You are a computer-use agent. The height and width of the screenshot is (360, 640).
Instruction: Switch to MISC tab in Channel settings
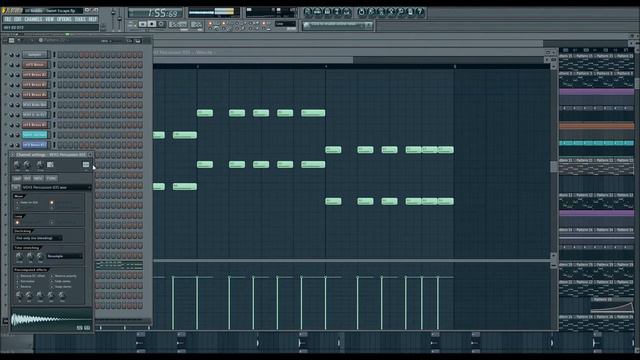38,178
